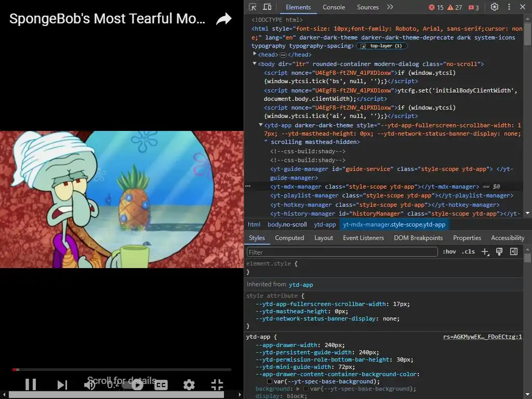Open the Styles pane tab

[x=257, y=238]
